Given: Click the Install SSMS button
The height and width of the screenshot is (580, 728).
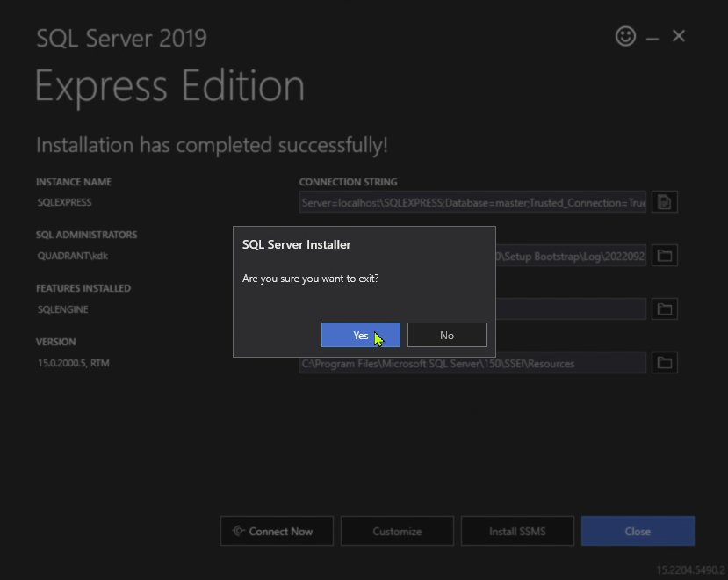Looking at the screenshot, I should click(x=517, y=531).
